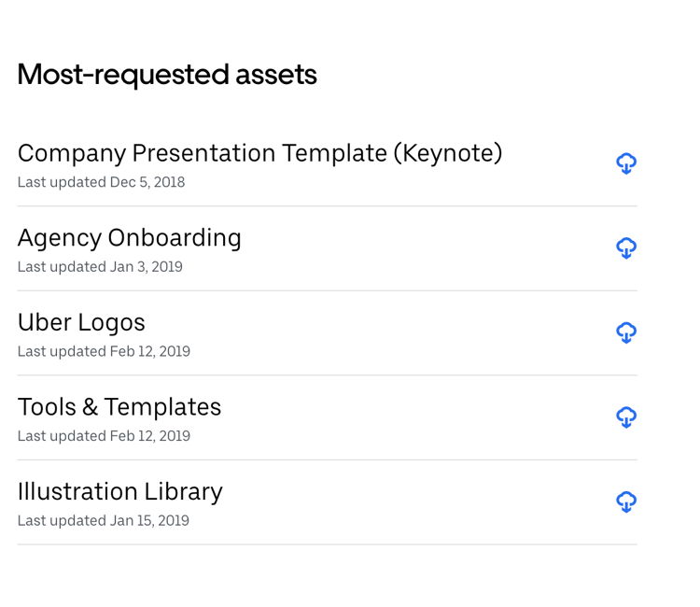Image resolution: width=700 pixels, height=607 pixels.
Task: Click 'Last updated Feb 12, 2019' under Uber Logos
Action: [104, 352]
